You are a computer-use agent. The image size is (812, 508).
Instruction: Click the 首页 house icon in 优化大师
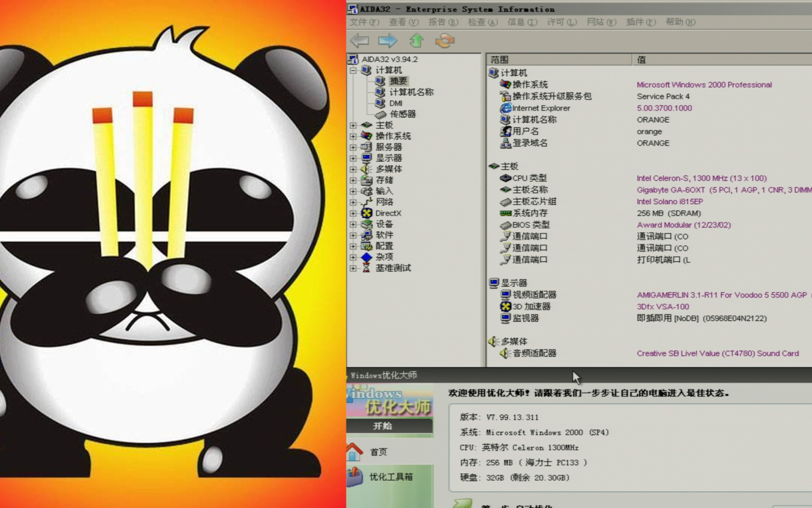pyautogui.click(x=355, y=452)
